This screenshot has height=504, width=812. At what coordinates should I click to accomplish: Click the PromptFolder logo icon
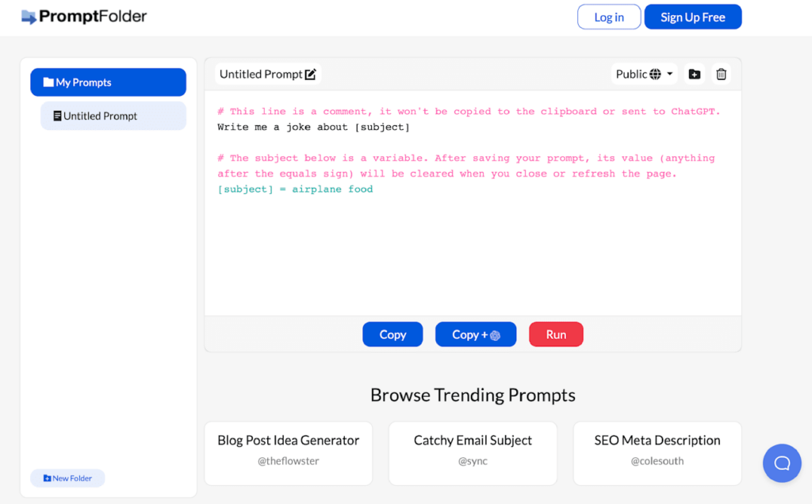(29, 17)
